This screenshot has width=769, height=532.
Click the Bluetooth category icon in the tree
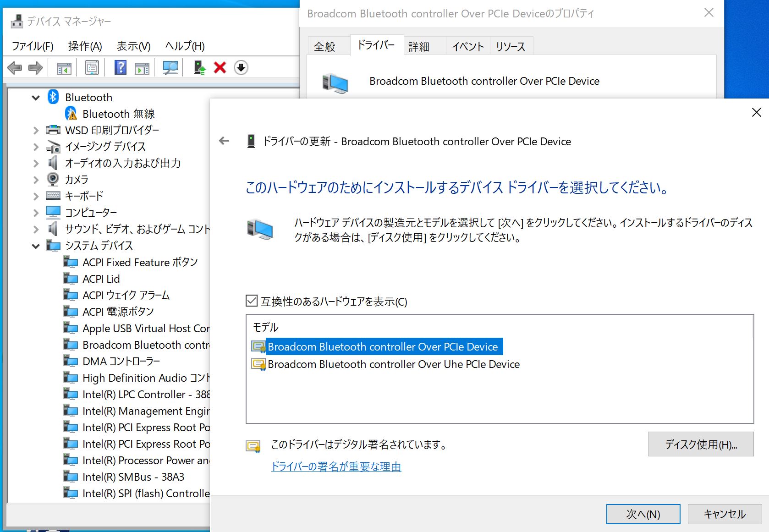pyautogui.click(x=53, y=97)
